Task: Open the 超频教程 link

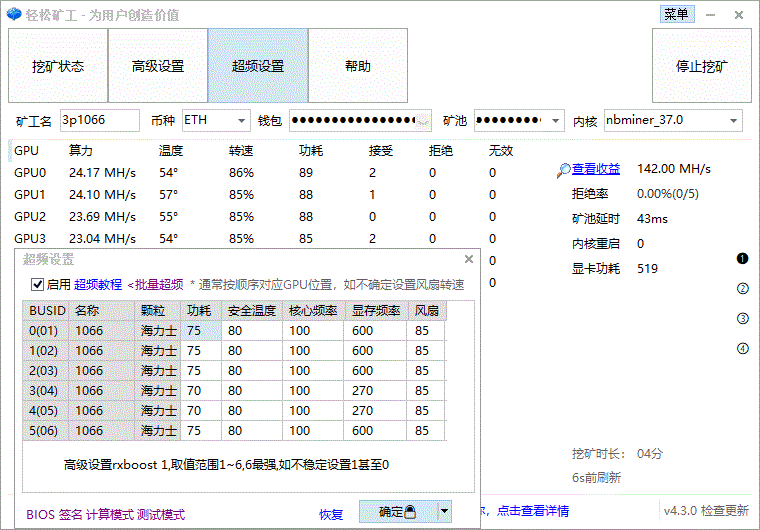Action: tap(98, 284)
